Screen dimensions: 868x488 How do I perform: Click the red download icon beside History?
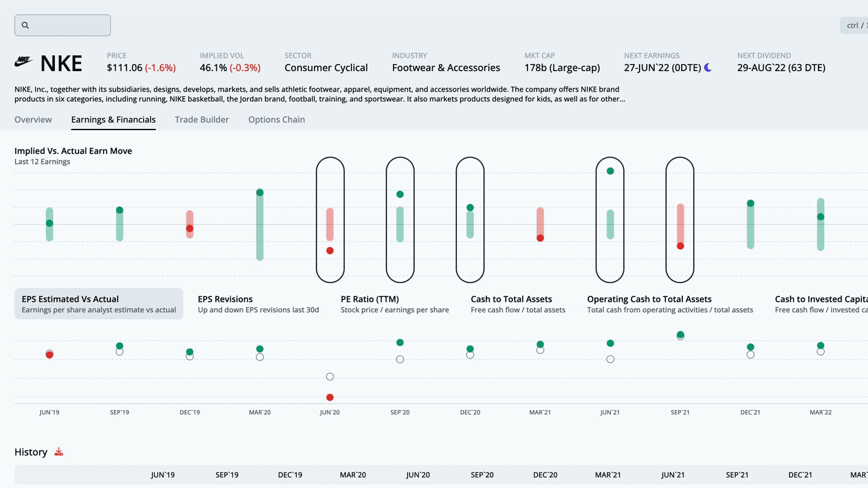pos(58,452)
